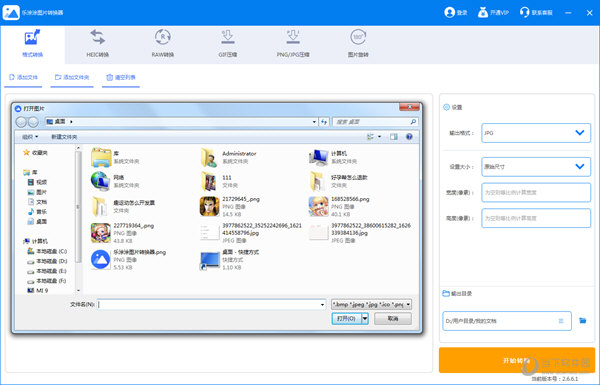Open the file type filter dropdown
The height and width of the screenshot is (385, 600).
pos(371,305)
